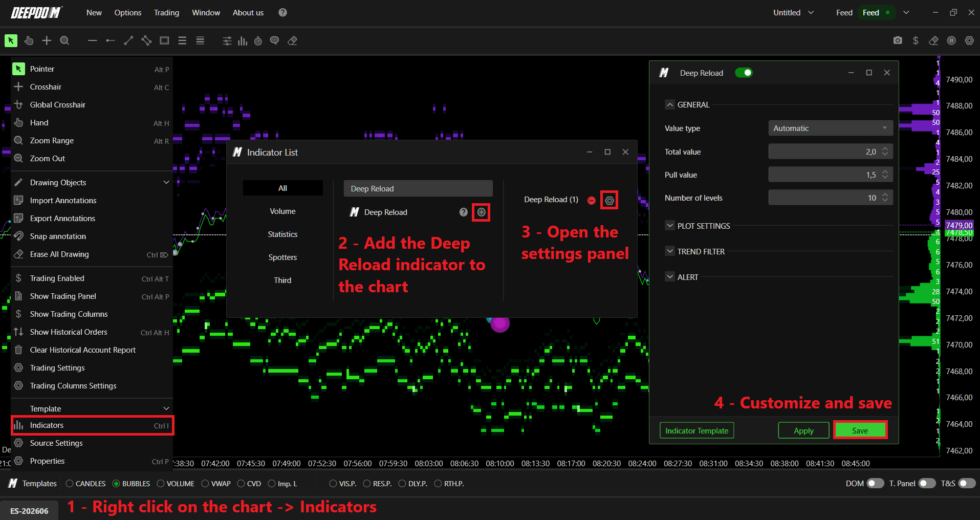The image size is (980, 520).
Task: Toggle the Deep Reload enable switch
Action: pyautogui.click(x=744, y=73)
